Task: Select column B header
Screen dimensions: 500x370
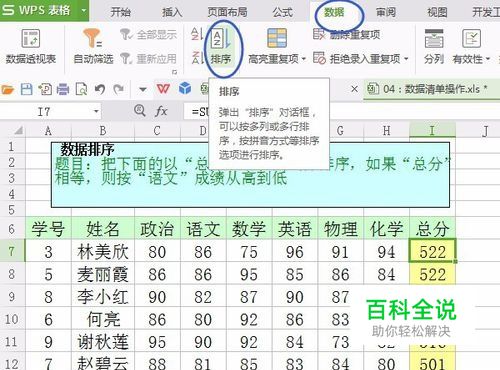Action: pos(103,131)
